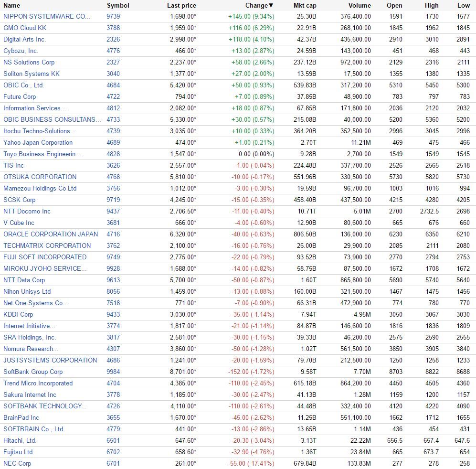Open Digital Arts Inc. link
476x469 pixels.
[x=25, y=40]
